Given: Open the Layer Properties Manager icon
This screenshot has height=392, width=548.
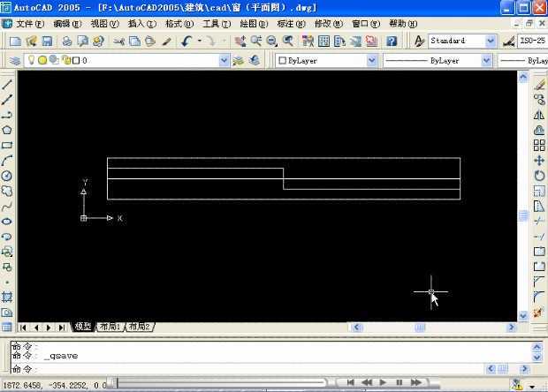Looking at the screenshot, I should pos(15,61).
